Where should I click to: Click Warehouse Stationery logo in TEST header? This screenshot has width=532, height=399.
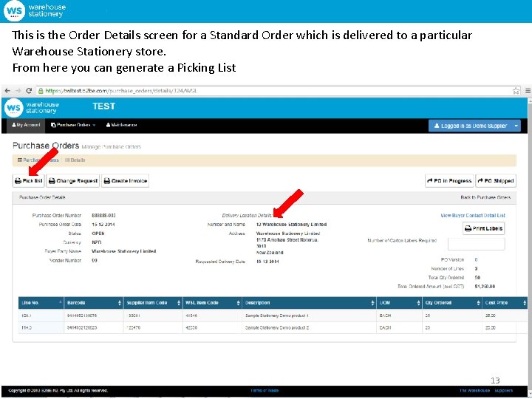(x=32, y=108)
